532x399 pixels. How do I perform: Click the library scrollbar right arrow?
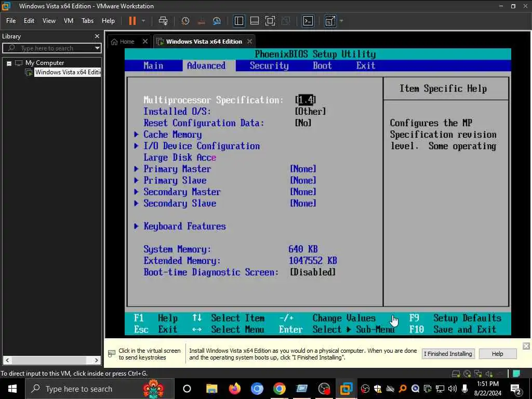tap(96, 361)
